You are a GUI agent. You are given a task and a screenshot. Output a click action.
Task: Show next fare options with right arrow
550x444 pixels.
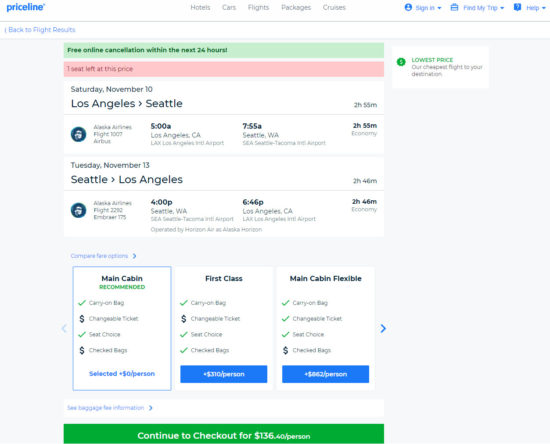coord(383,328)
